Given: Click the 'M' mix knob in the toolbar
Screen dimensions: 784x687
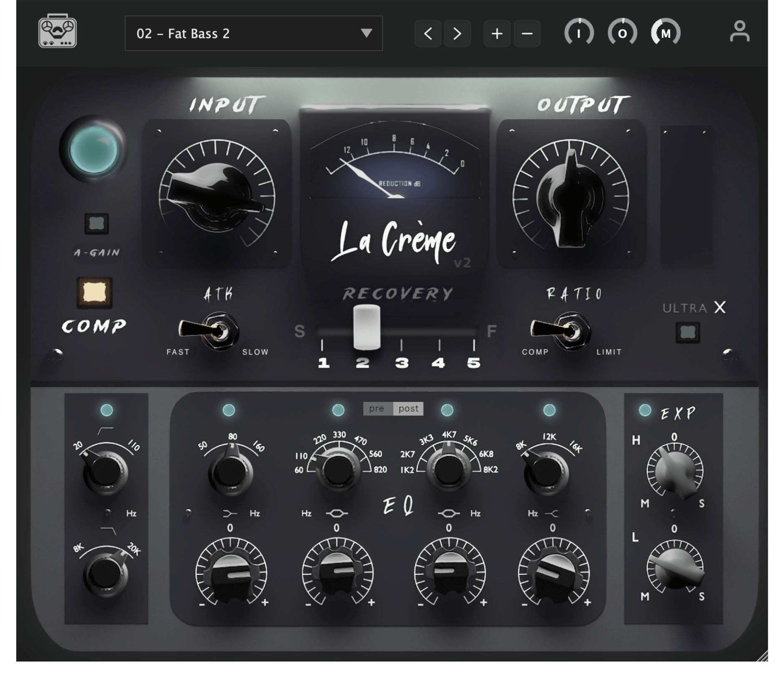Looking at the screenshot, I should [665, 33].
